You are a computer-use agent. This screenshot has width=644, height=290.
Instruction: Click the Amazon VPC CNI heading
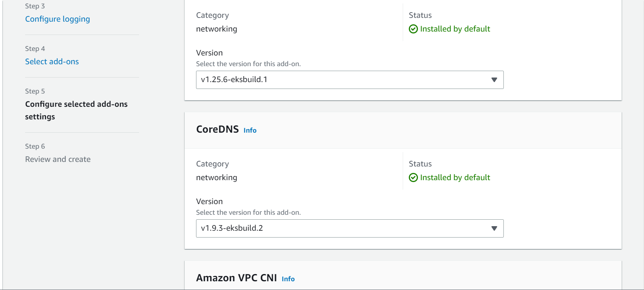click(x=236, y=278)
